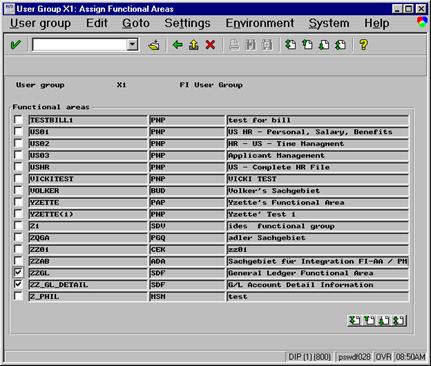Click the next-page icon below the list
The image size is (431, 366).
[x=384, y=321]
